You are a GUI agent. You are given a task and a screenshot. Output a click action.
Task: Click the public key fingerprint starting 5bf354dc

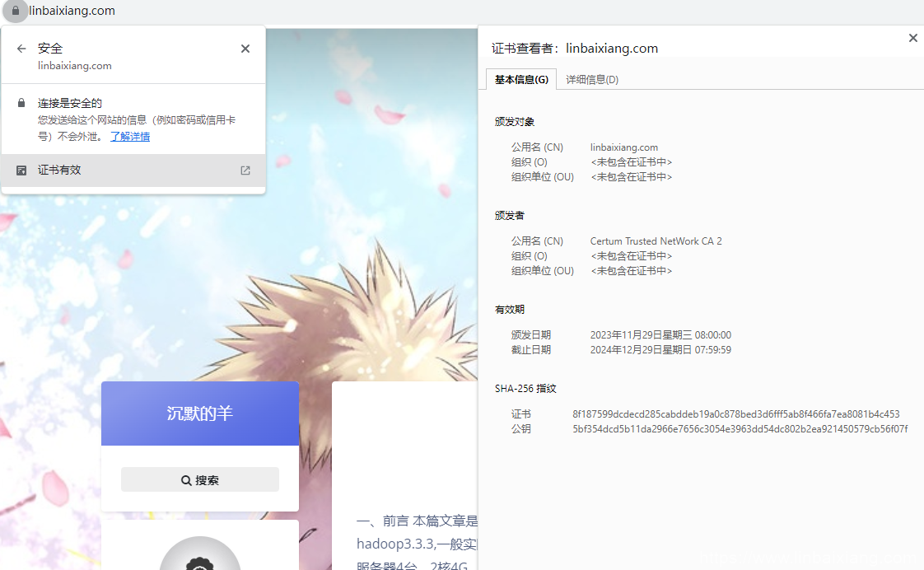[740, 429]
